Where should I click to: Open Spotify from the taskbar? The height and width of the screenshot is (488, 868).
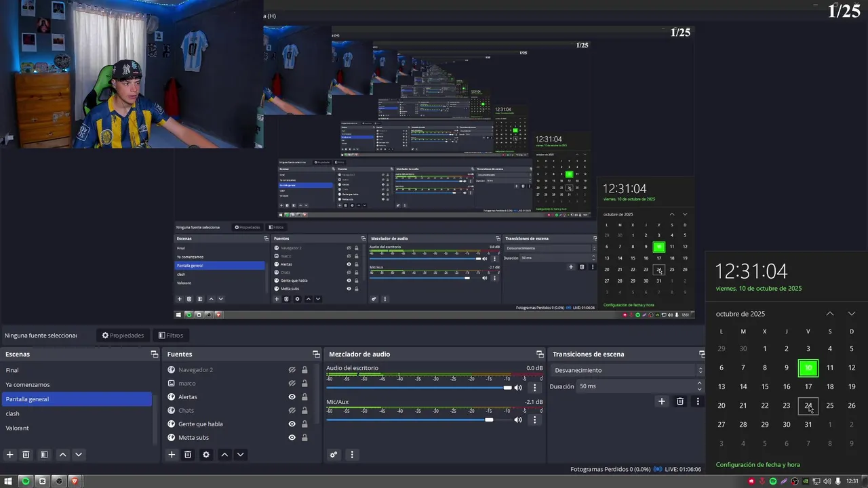[26, 481]
